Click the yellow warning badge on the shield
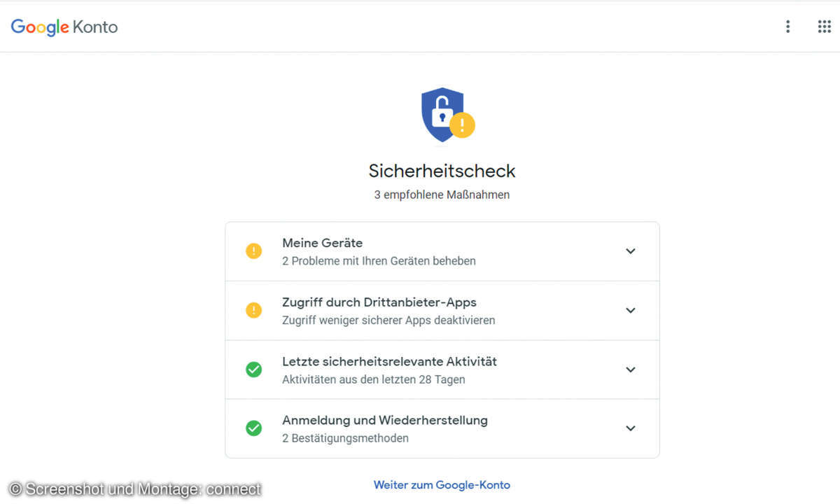 tap(462, 126)
